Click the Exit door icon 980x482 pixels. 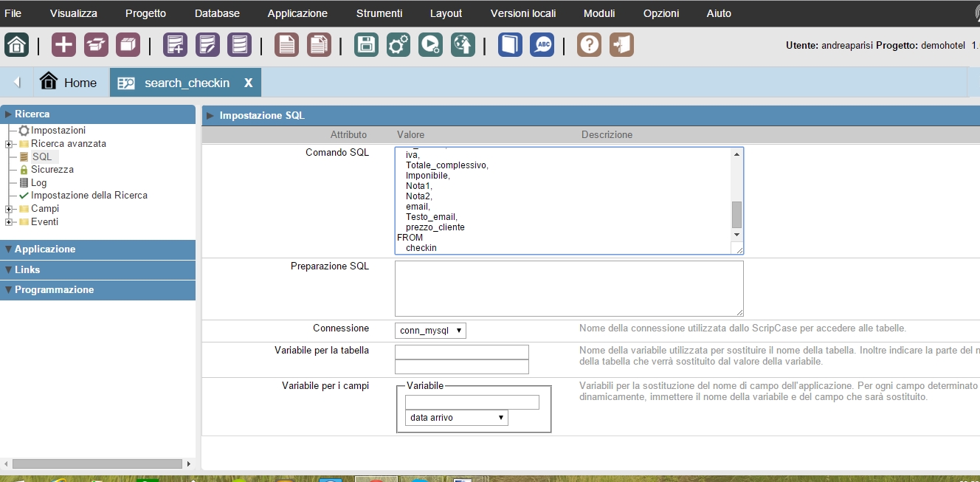(621, 45)
